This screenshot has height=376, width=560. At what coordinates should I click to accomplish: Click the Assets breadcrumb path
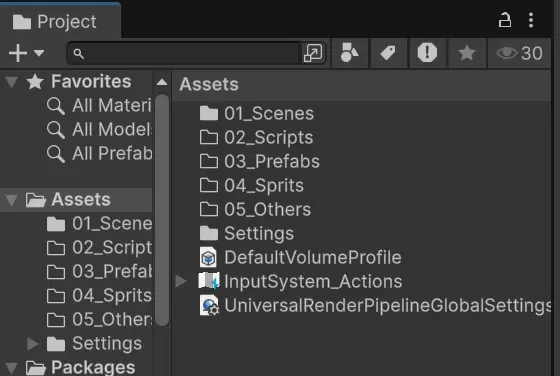pyautogui.click(x=209, y=85)
